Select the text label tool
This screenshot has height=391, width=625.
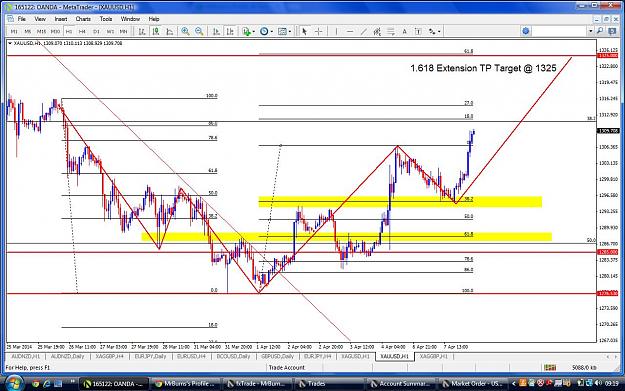tap(418, 31)
